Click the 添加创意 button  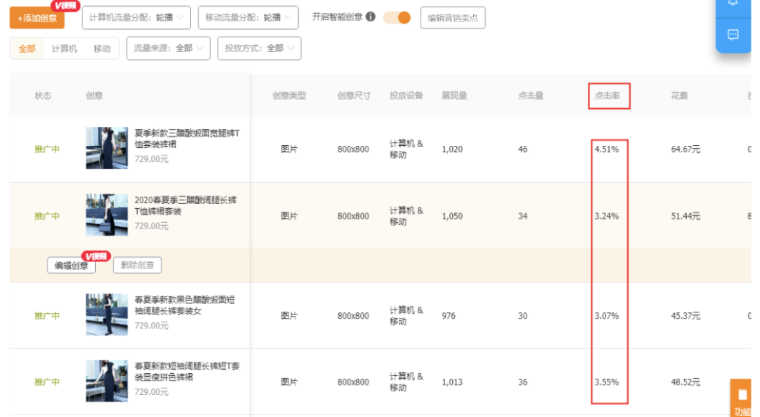(x=37, y=18)
